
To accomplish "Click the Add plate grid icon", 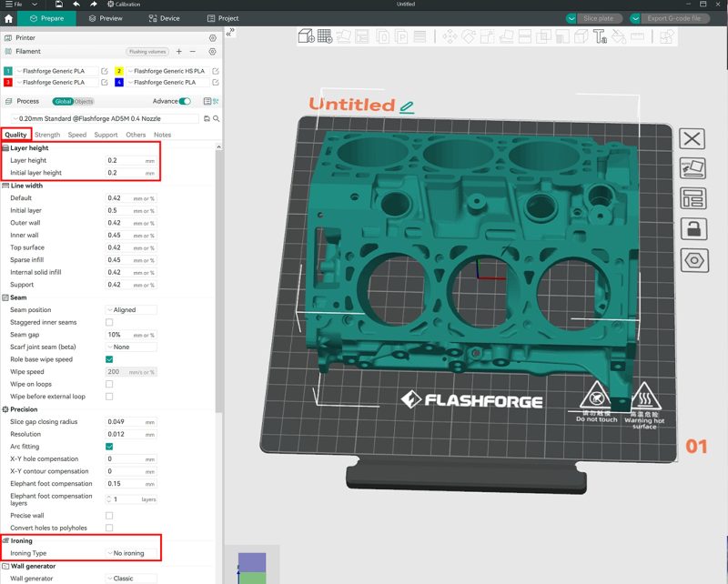I will click(x=325, y=36).
